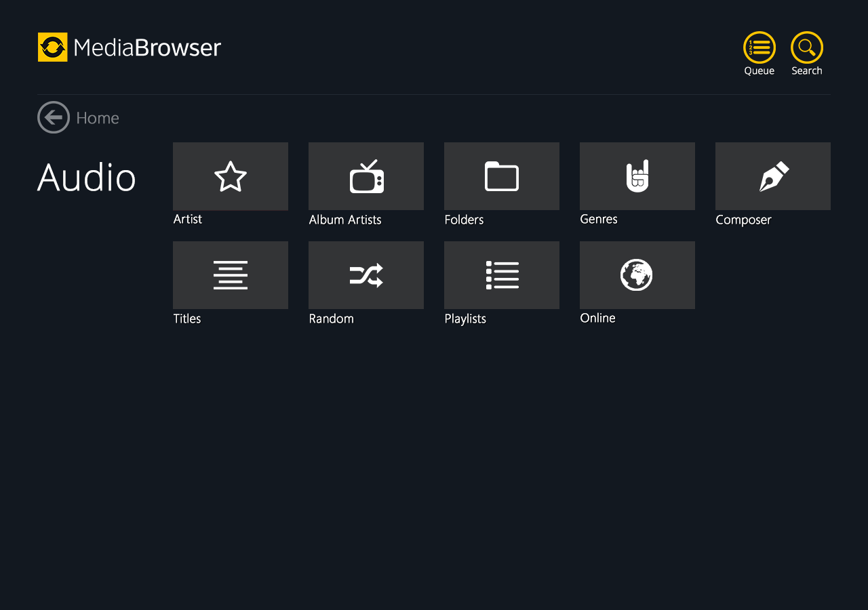The height and width of the screenshot is (610, 868).
Task: Click the MediaBrowser yellow logo icon
Action: (53, 47)
